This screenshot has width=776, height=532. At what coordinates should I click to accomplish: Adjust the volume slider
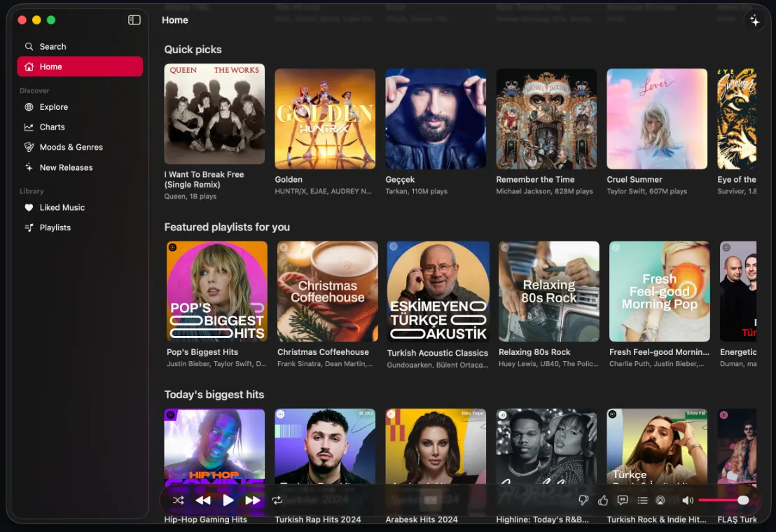723,500
